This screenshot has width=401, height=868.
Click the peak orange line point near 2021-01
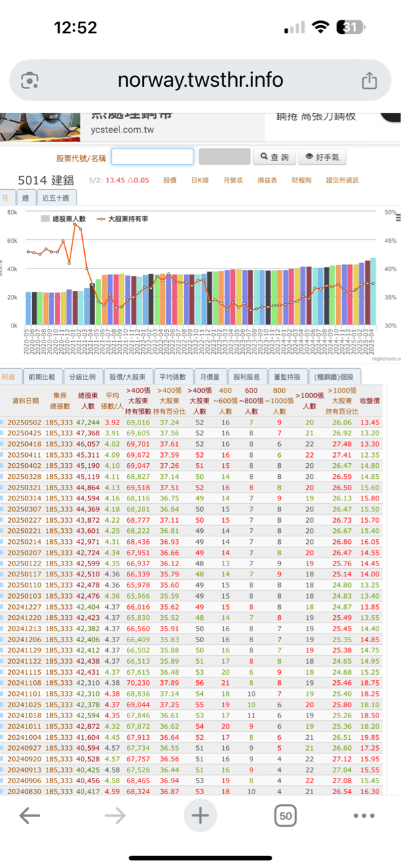tap(75, 224)
